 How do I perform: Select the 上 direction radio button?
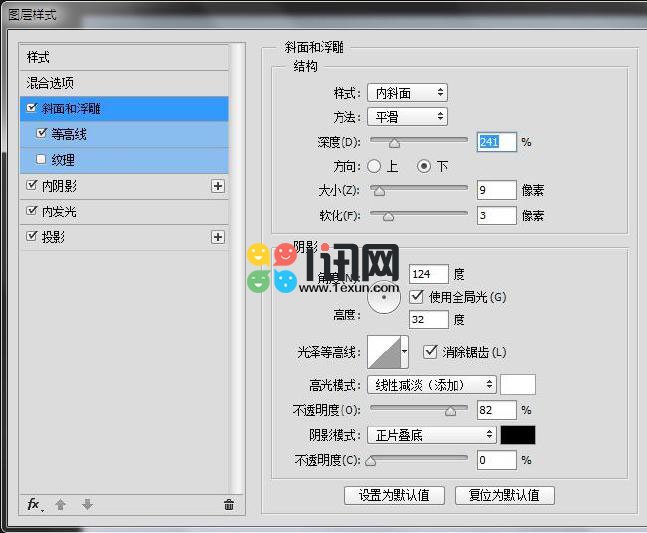(374, 166)
